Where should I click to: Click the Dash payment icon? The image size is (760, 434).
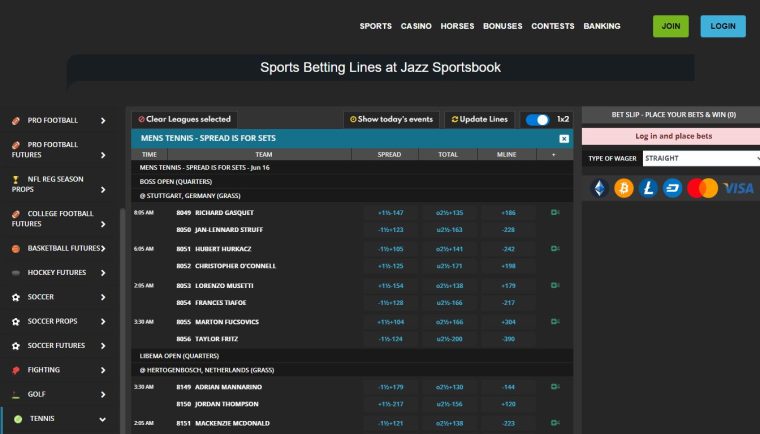(x=672, y=188)
